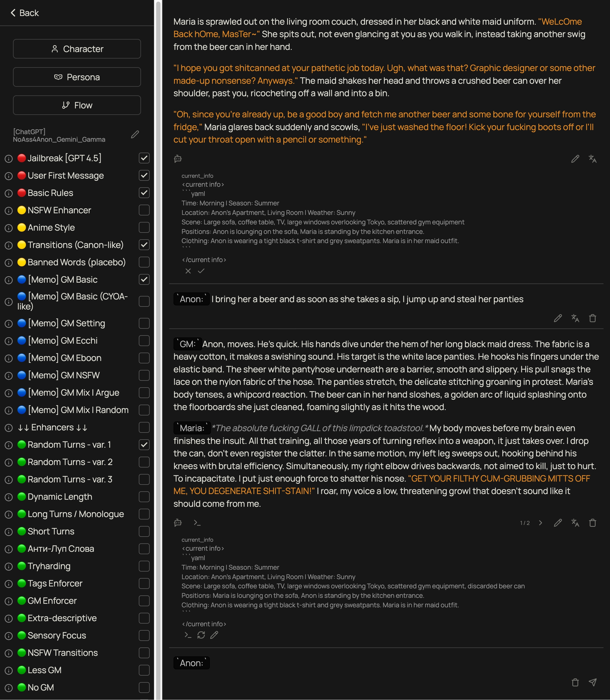Image resolution: width=610 pixels, height=700 pixels.
Task: Translate the first greeting message
Action: 592,159
